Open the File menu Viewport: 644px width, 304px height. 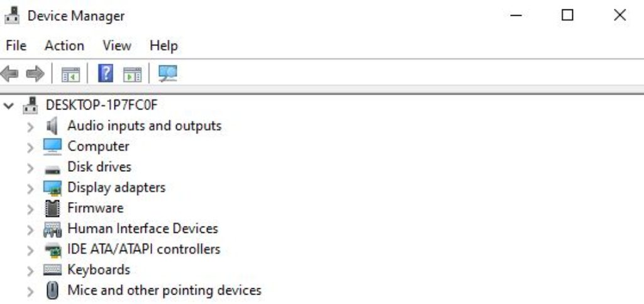point(16,46)
